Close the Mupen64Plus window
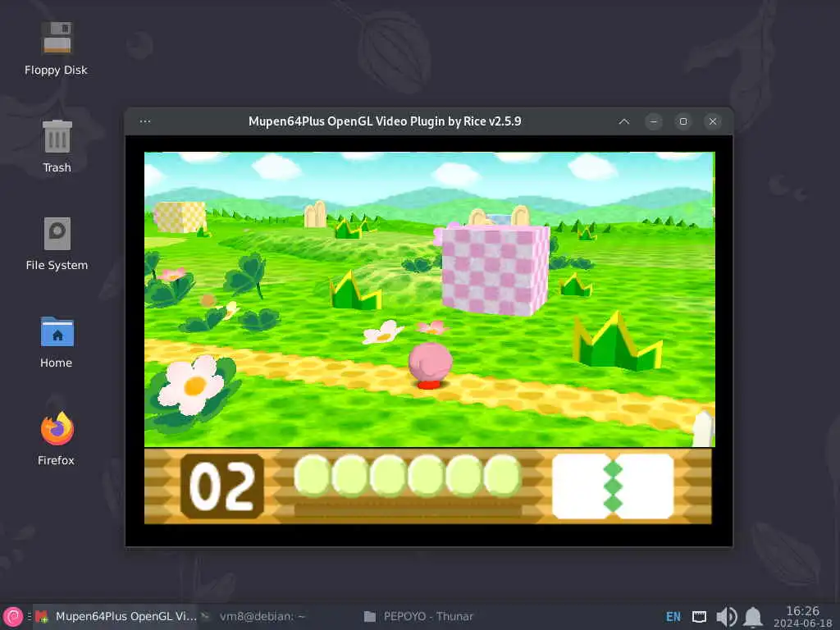Viewport: 840px width, 630px height. pyautogui.click(x=713, y=121)
